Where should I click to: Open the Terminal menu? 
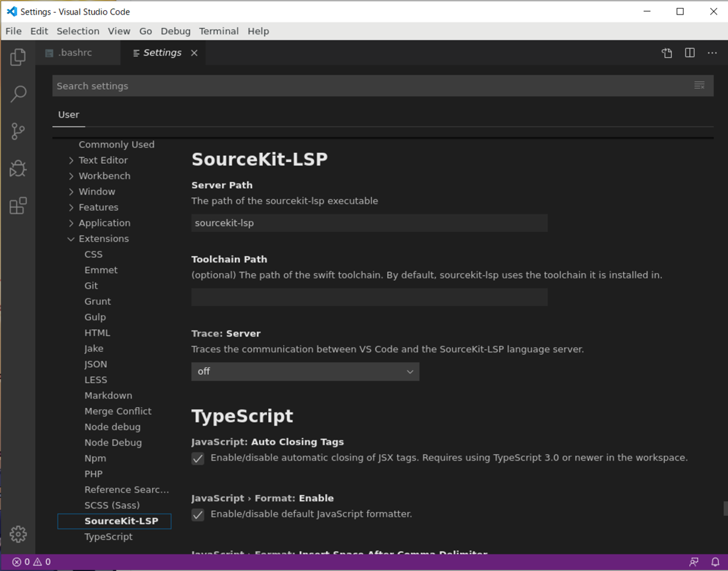coord(218,31)
